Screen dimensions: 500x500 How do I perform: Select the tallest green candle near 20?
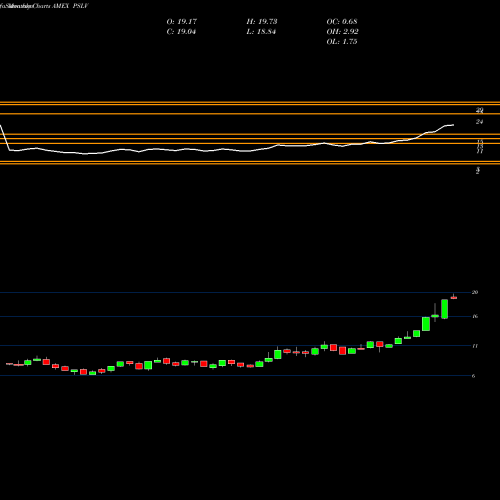(x=445, y=309)
